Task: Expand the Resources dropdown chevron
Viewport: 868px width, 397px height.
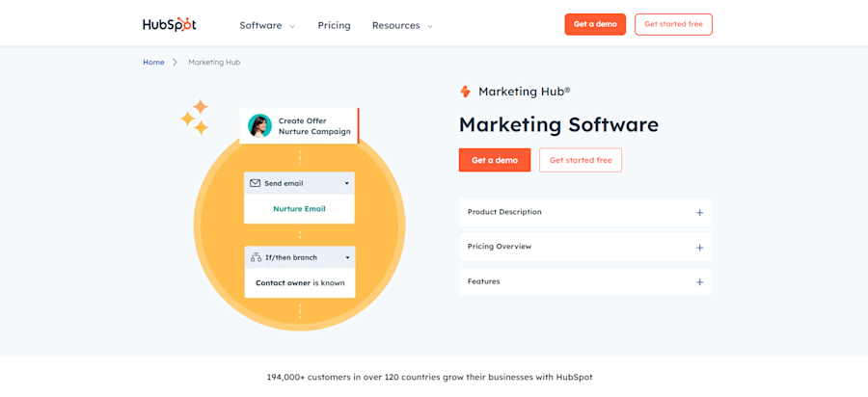Action: coord(430,26)
